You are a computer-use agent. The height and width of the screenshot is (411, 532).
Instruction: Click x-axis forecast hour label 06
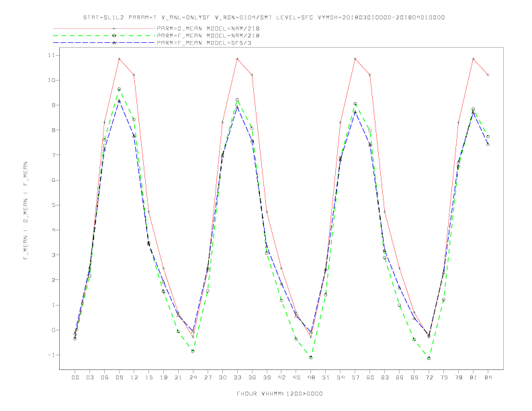pyautogui.click(x=105, y=377)
